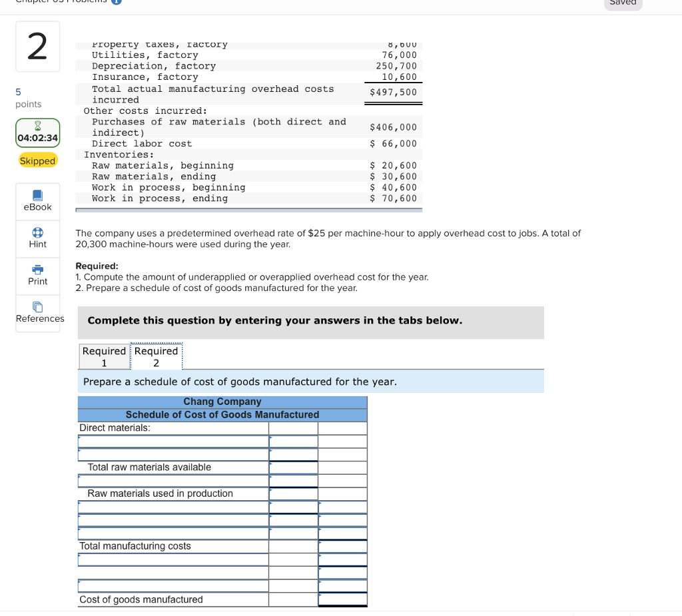Screen dimensions: 682x616
Task: Click 'Work in process, ending' row label
Action: click(160, 198)
